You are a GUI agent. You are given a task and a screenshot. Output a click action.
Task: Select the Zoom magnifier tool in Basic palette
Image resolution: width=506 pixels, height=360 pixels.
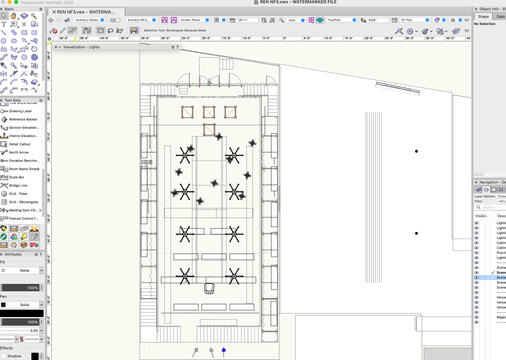tap(34, 16)
